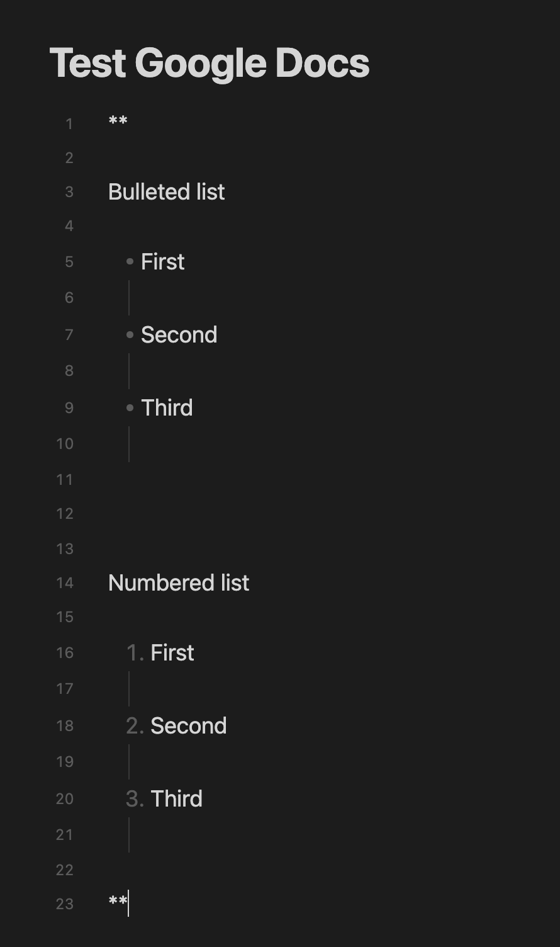
Task: Place cursor in bulleted "Second" item
Action: click(x=179, y=334)
